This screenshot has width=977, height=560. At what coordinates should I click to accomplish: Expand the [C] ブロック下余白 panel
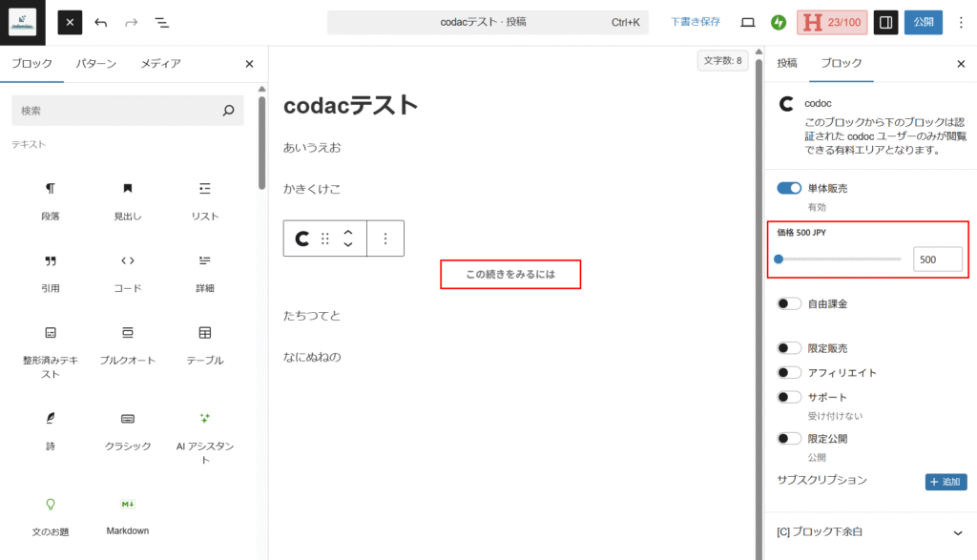click(870, 532)
